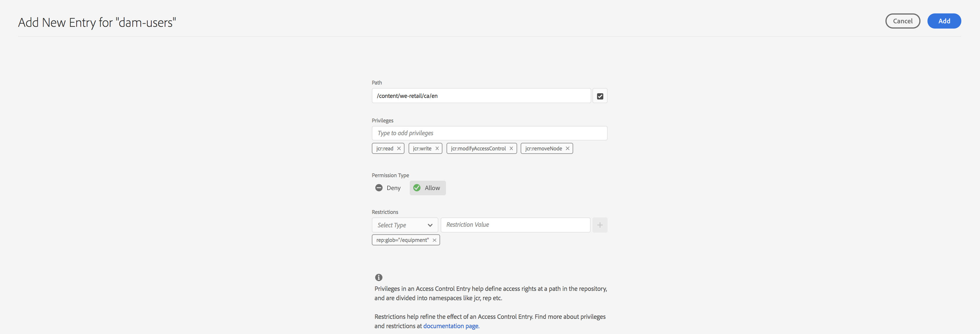Click the Cancel button

tap(902, 21)
